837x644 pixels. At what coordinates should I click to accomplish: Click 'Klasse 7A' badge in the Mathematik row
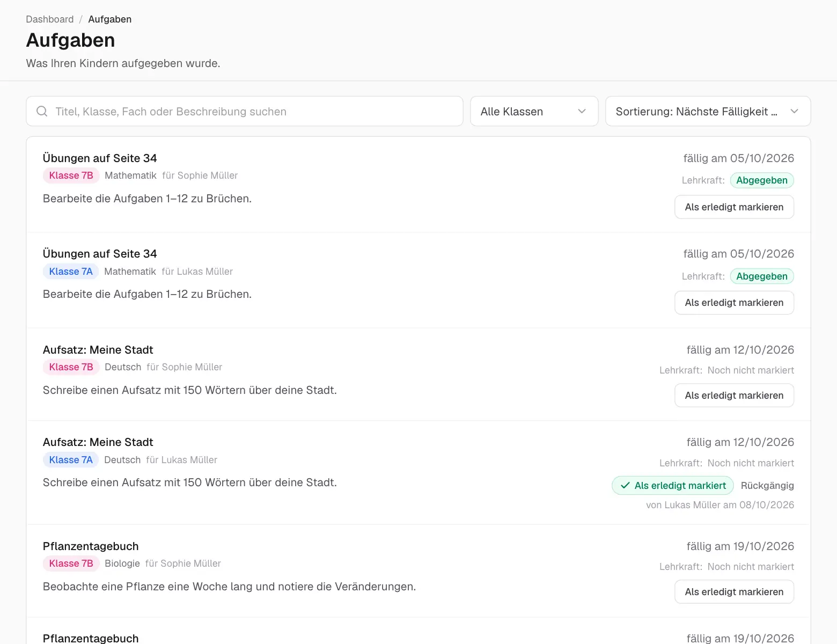click(x=71, y=272)
